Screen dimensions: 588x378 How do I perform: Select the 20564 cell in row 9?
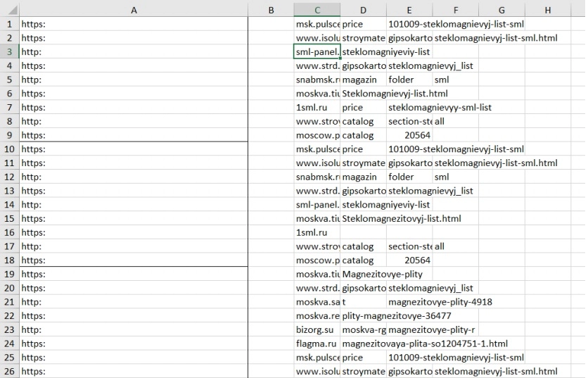click(x=409, y=135)
